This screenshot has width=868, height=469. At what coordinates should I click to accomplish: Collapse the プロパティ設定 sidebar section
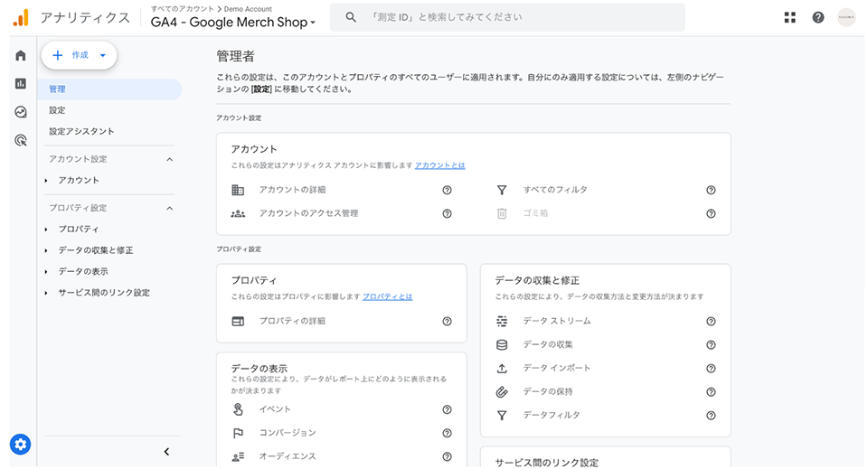coord(169,208)
